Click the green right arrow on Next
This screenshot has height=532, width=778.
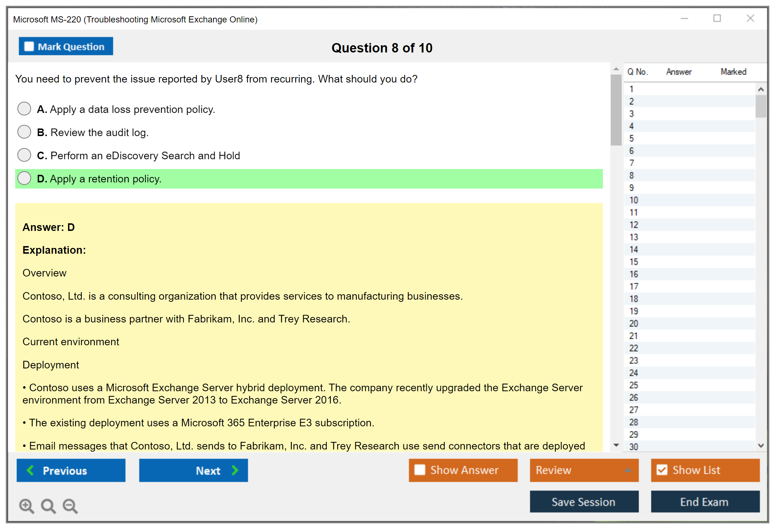pos(235,470)
